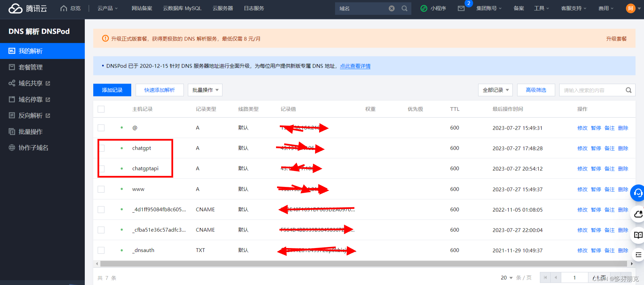Screen dimensions: 644x285
Task: Expand the 客服支持 dropdown
Action: click(573, 8)
